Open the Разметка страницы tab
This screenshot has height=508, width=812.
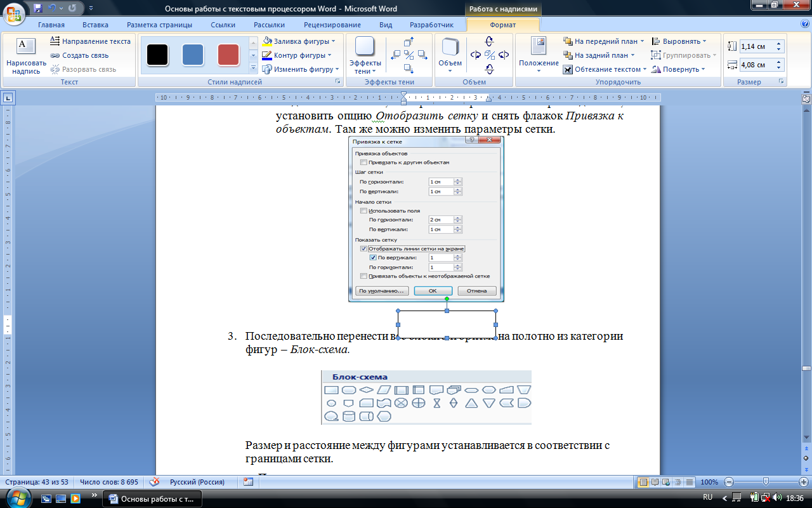(159, 25)
